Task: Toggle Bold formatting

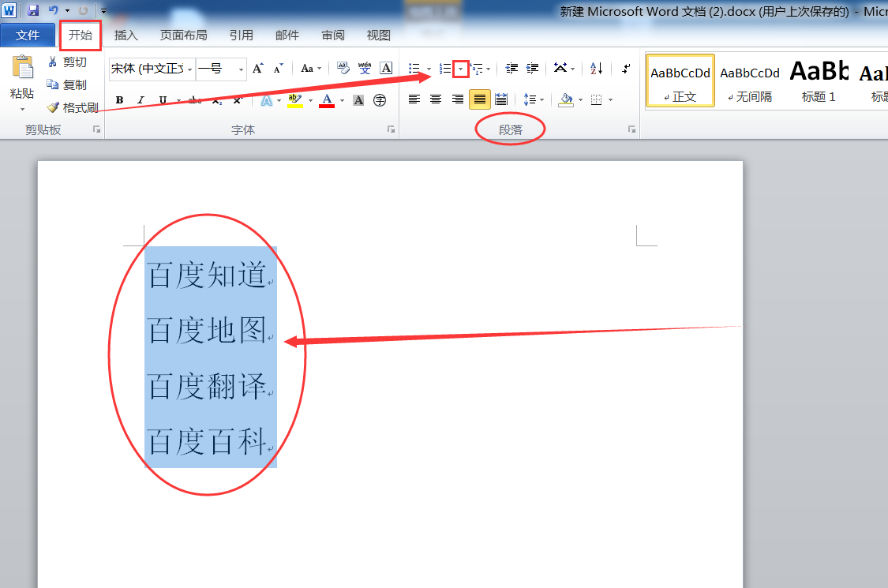Action: coord(119,100)
